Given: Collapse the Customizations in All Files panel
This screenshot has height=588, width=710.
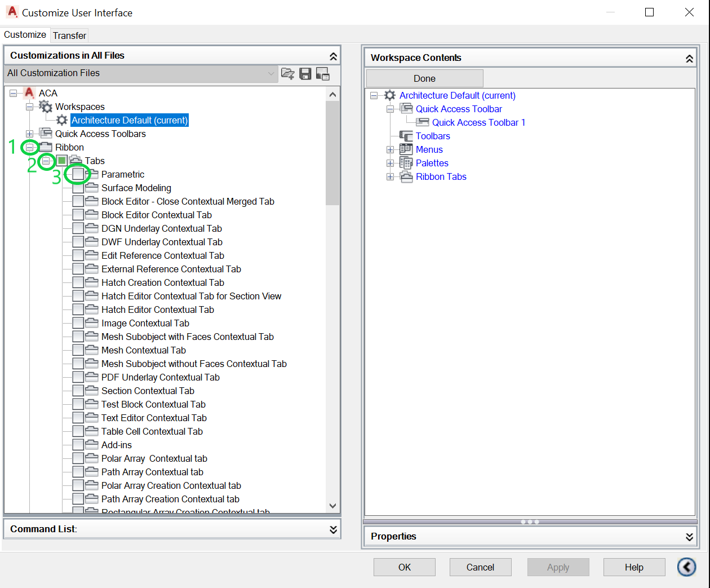Looking at the screenshot, I should pos(333,56).
